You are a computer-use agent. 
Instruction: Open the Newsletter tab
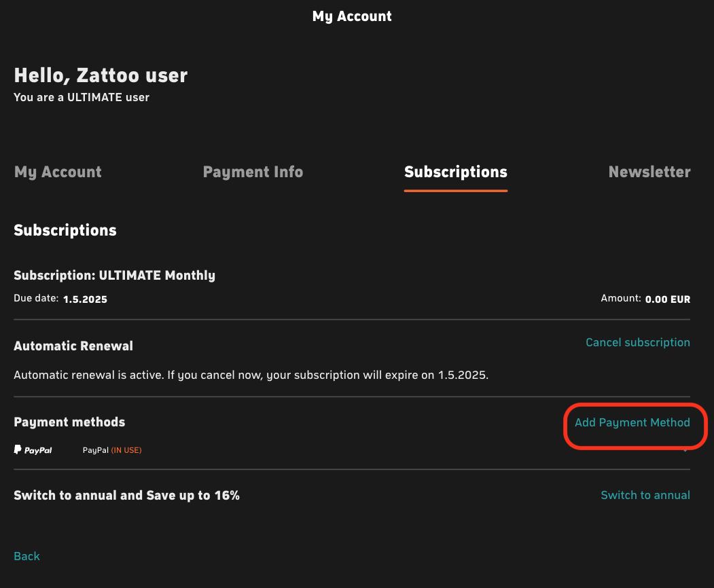point(649,172)
